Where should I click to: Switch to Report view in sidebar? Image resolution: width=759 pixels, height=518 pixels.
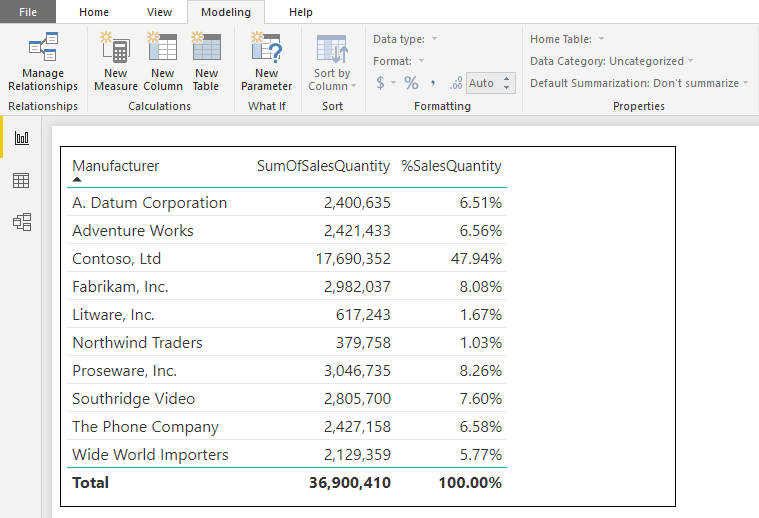21,138
